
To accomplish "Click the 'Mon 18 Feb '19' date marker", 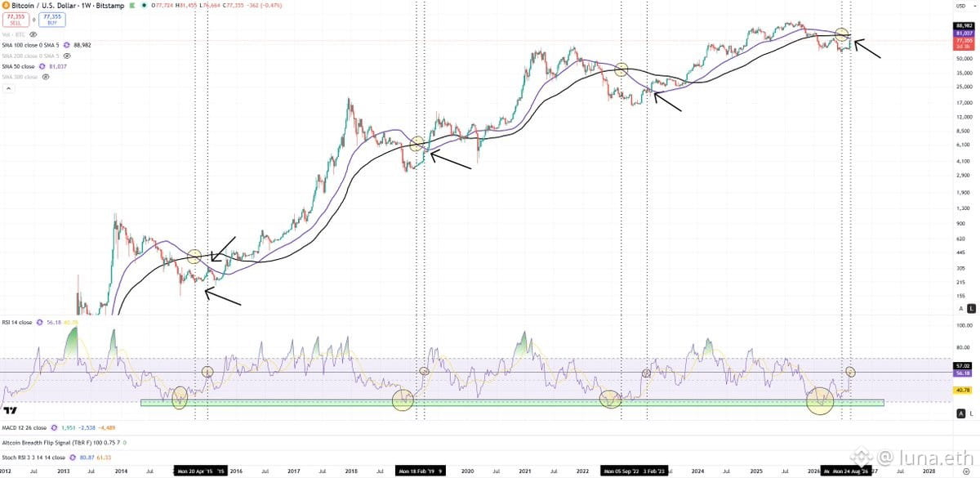I will 415,471.
